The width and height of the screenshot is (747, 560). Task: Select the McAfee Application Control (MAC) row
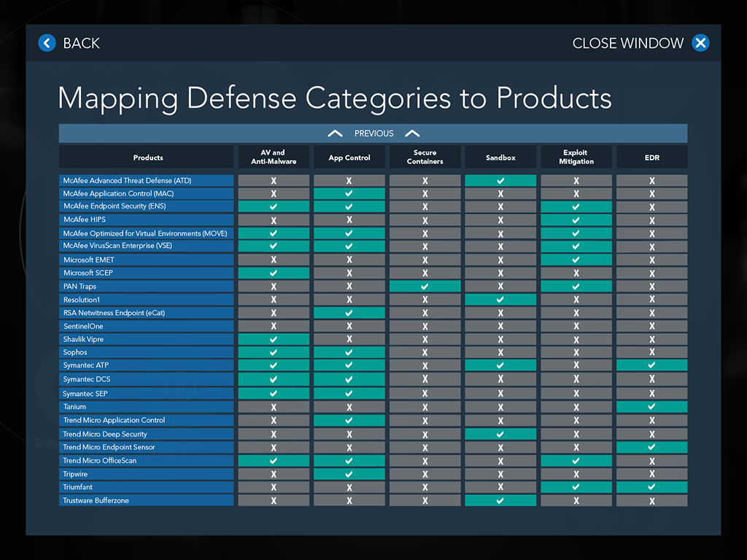click(146, 193)
